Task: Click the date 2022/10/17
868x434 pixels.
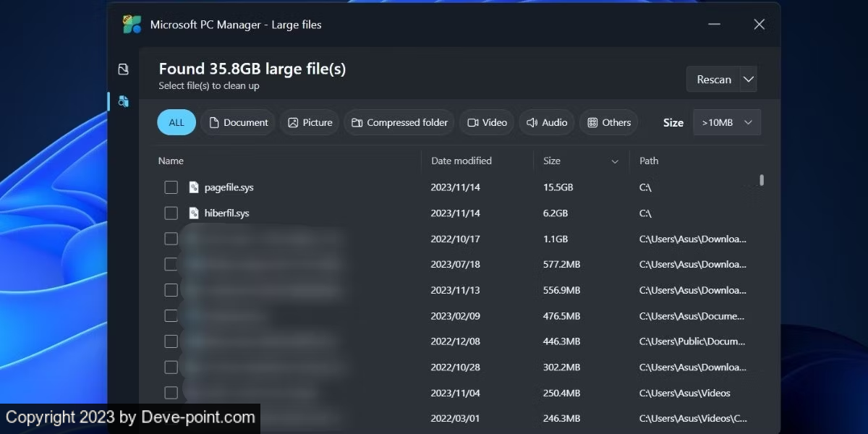Action: [455, 239]
